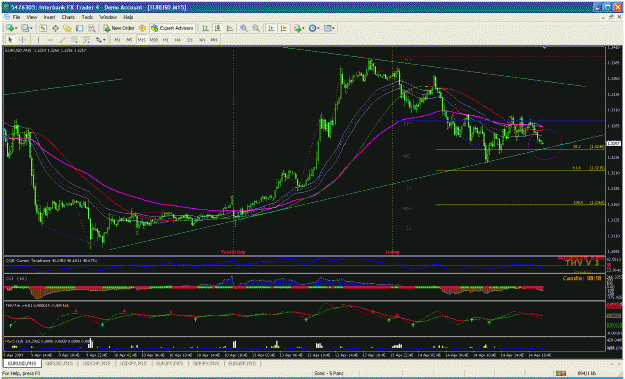Switch to the GBPJPY,M15 chart tab
625x379 pixels.
click(206, 363)
